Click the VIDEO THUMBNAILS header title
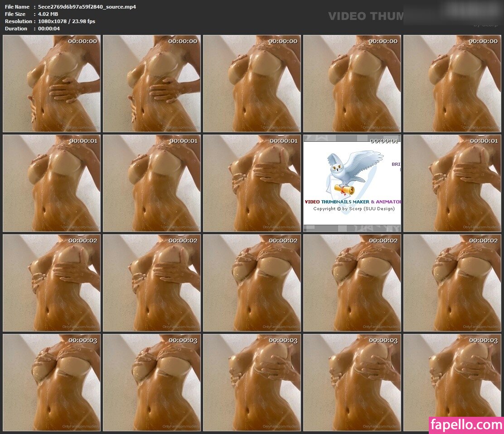504x434 pixels. coord(365,16)
